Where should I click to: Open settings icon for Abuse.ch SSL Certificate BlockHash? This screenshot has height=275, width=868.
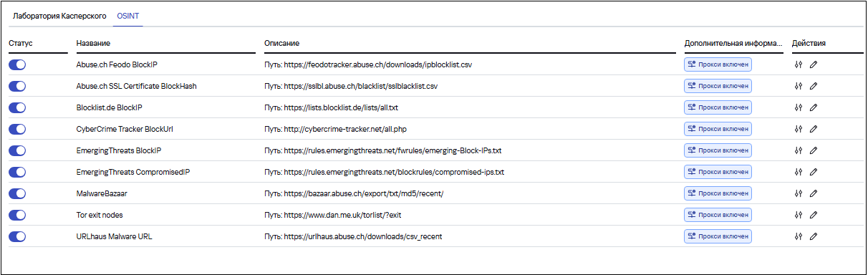click(x=799, y=86)
